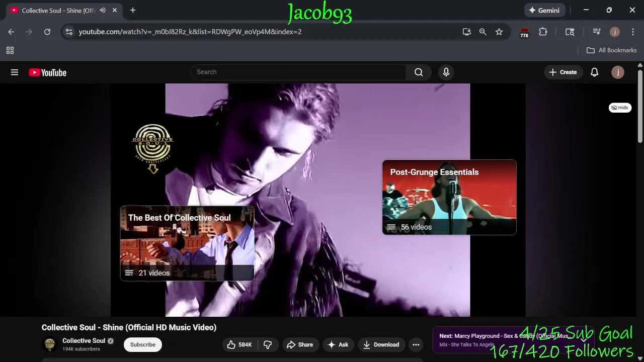Open YouTube notifications bell

coord(594,72)
